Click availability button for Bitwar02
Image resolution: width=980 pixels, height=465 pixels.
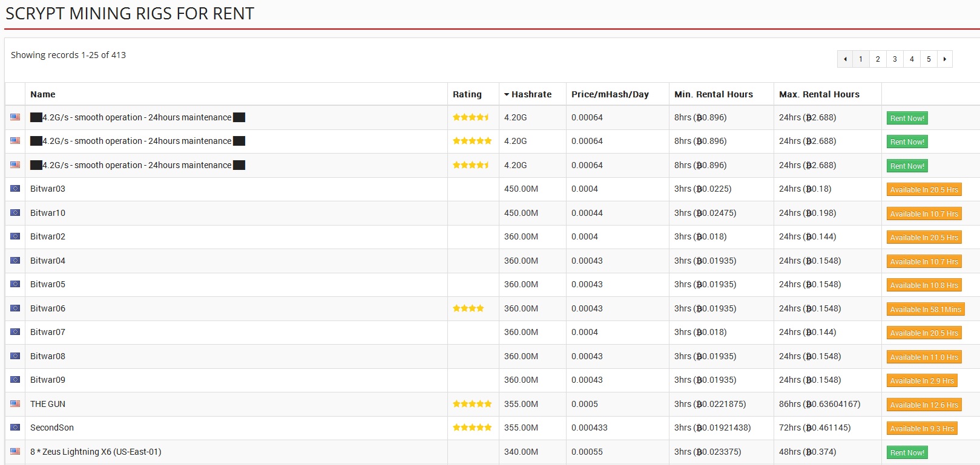click(924, 238)
